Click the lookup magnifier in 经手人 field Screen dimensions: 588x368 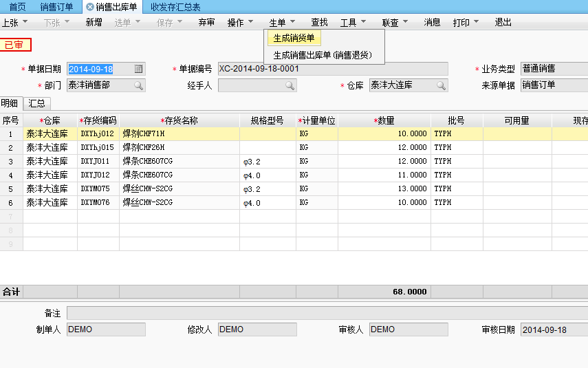click(x=290, y=85)
